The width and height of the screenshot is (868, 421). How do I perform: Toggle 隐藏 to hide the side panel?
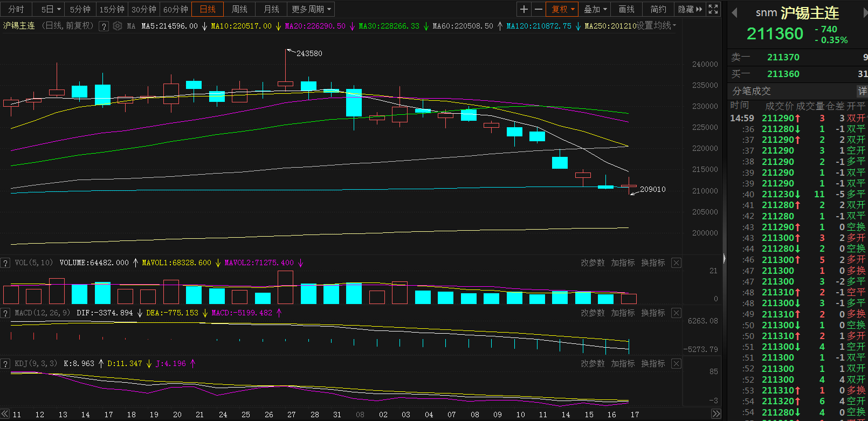click(690, 9)
